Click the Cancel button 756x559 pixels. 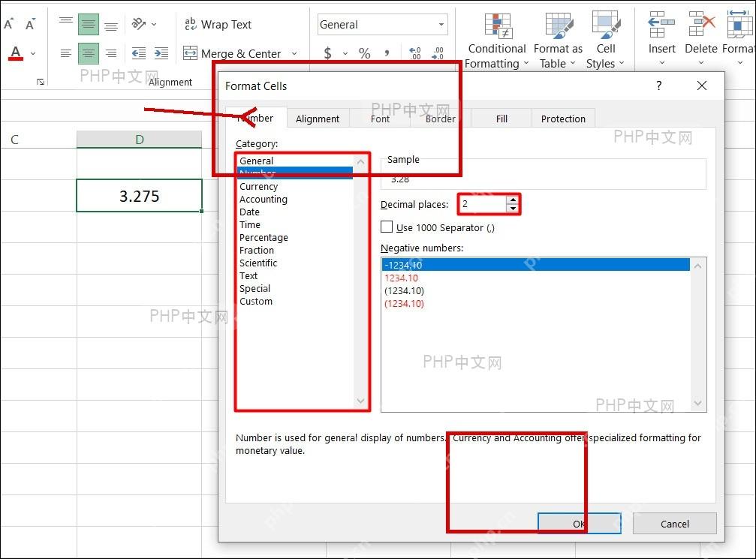(x=674, y=524)
